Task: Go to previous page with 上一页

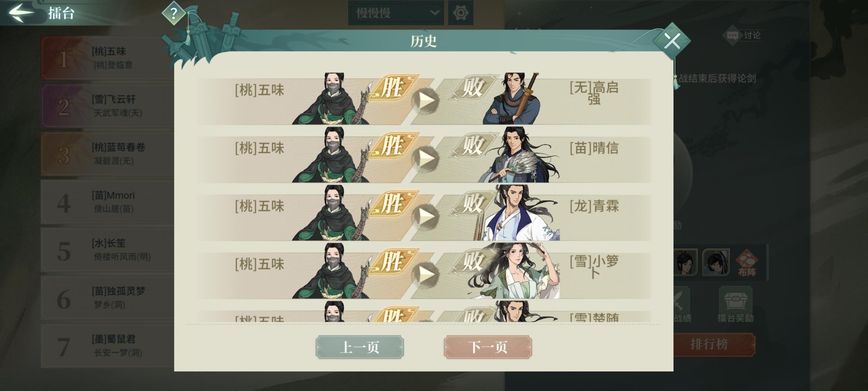Action: click(359, 347)
